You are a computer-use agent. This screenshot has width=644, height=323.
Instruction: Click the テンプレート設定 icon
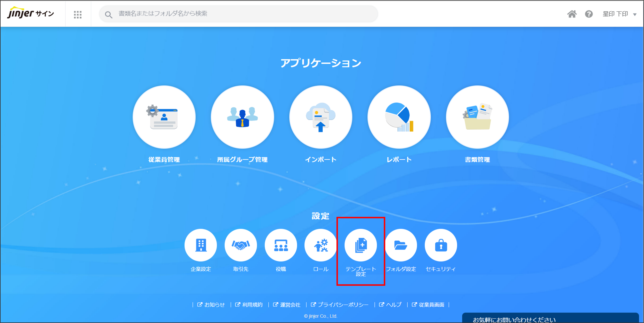361,245
